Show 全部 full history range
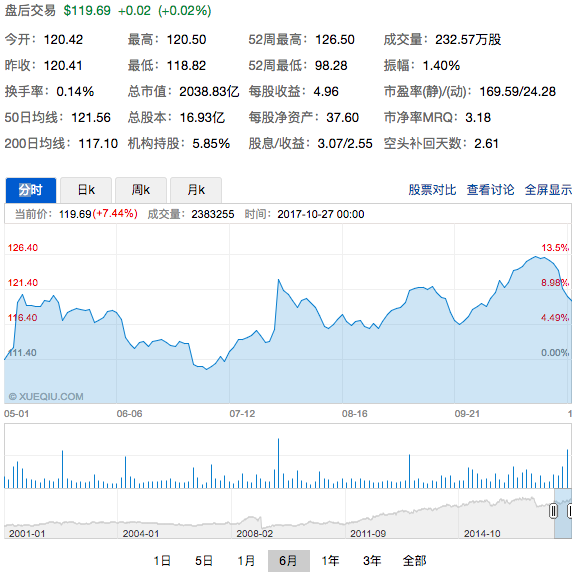The width and height of the screenshot is (583, 575). click(415, 560)
